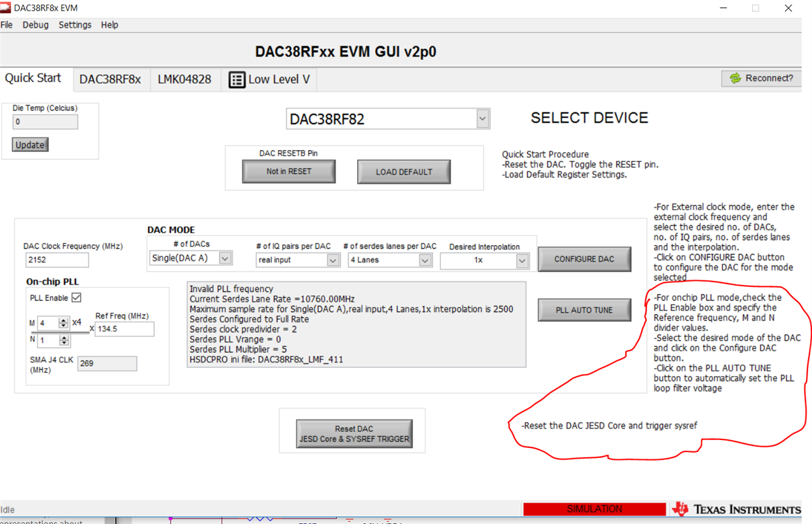This screenshot has width=812, height=524.
Task: Click the Ref Freq (MHz) input field
Action: coord(124,329)
